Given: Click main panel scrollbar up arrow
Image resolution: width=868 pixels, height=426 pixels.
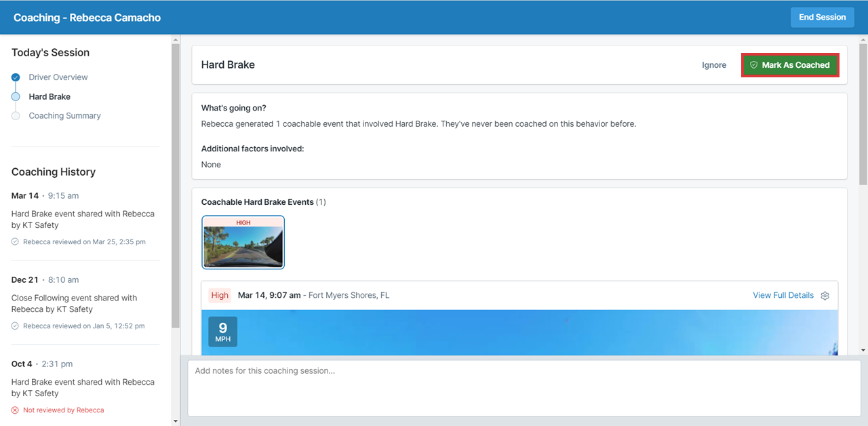Looking at the screenshot, I should (863, 39).
